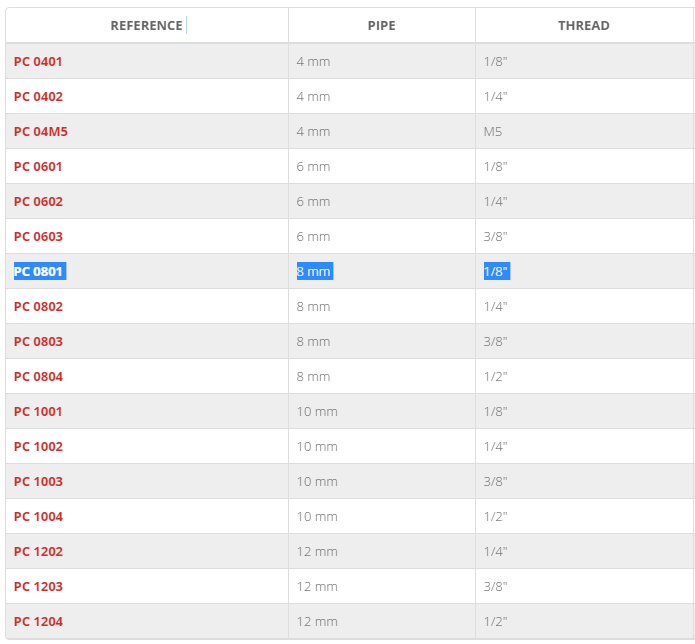The width and height of the screenshot is (695, 644).
Task: Click the REFERENCE column header
Action: [147, 26]
